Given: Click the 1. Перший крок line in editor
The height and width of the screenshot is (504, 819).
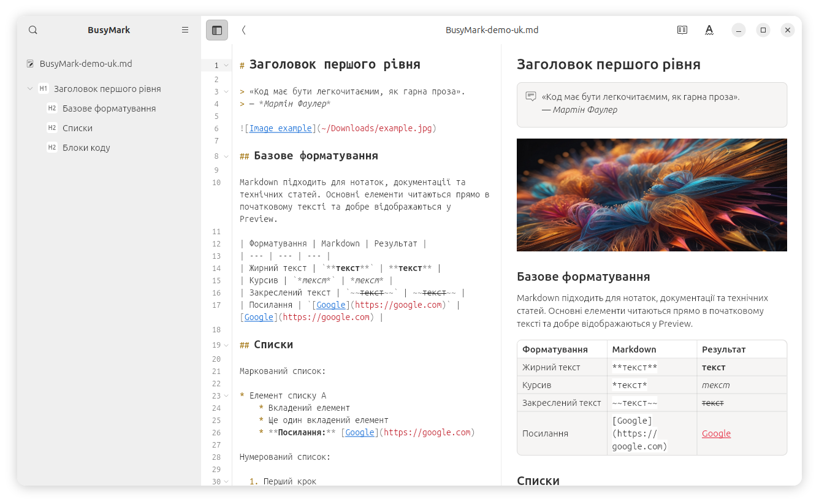Looking at the screenshot, I should tap(283, 481).
